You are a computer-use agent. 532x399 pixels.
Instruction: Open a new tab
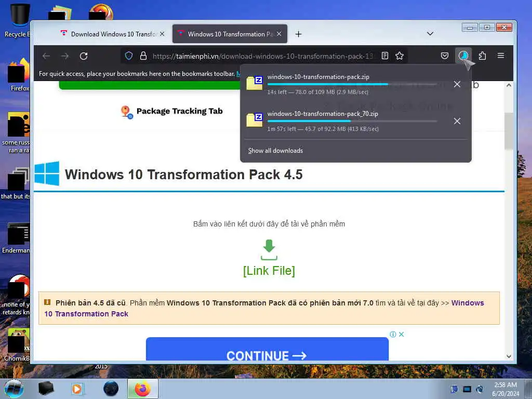[x=298, y=34]
